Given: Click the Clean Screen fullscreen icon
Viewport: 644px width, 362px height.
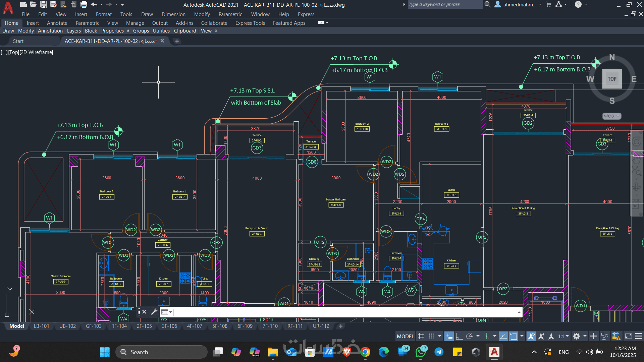Looking at the screenshot, I should [x=629, y=336].
